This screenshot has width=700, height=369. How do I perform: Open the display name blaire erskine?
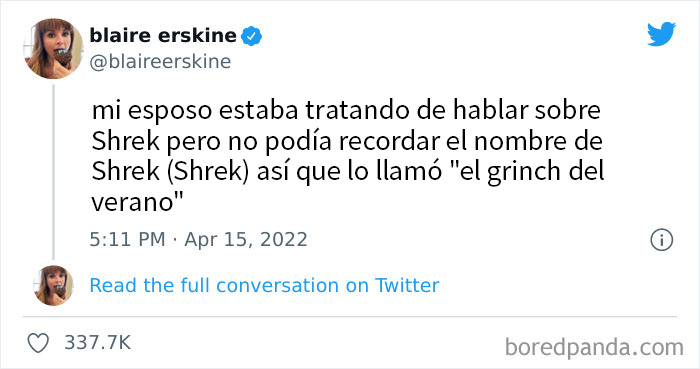tap(163, 35)
